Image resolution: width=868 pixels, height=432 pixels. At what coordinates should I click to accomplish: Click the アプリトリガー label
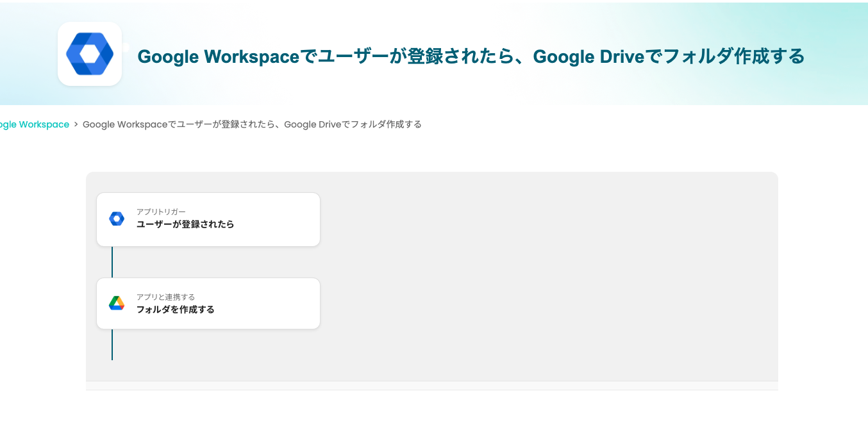pyautogui.click(x=161, y=212)
